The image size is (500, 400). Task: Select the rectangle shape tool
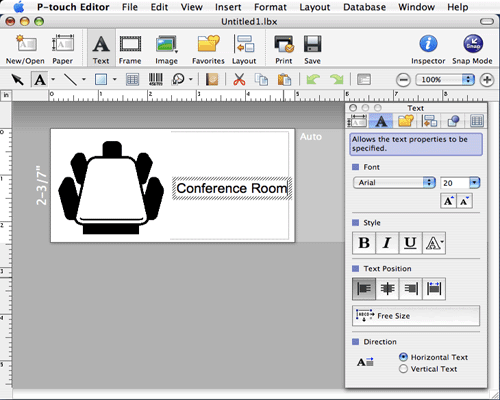pos(101,80)
